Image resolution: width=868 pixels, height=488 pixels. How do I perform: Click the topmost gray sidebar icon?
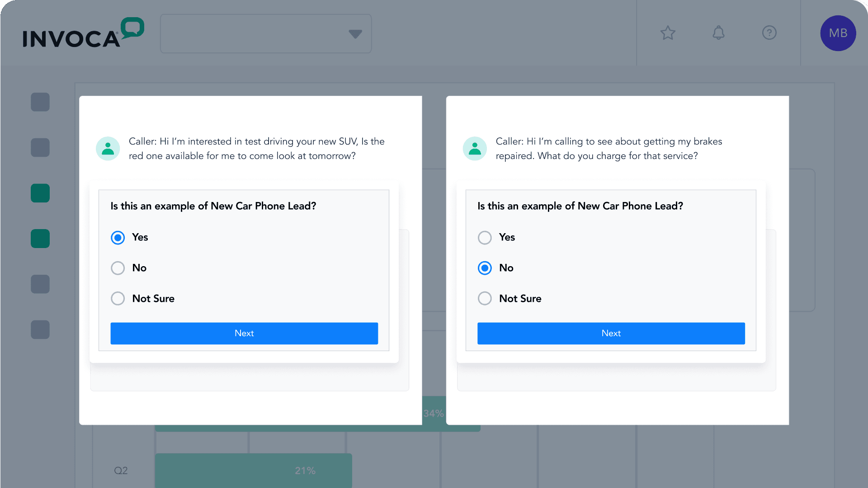[x=40, y=102]
